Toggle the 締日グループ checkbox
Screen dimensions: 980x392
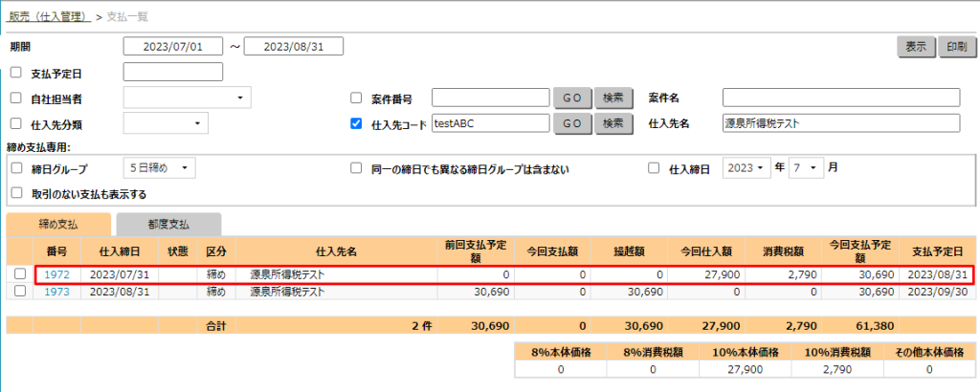click(15, 168)
